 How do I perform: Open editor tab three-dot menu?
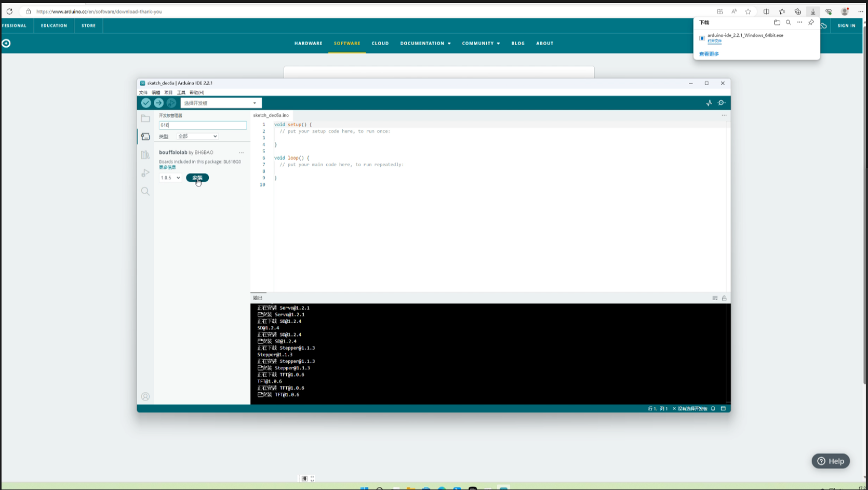(724, 115)
